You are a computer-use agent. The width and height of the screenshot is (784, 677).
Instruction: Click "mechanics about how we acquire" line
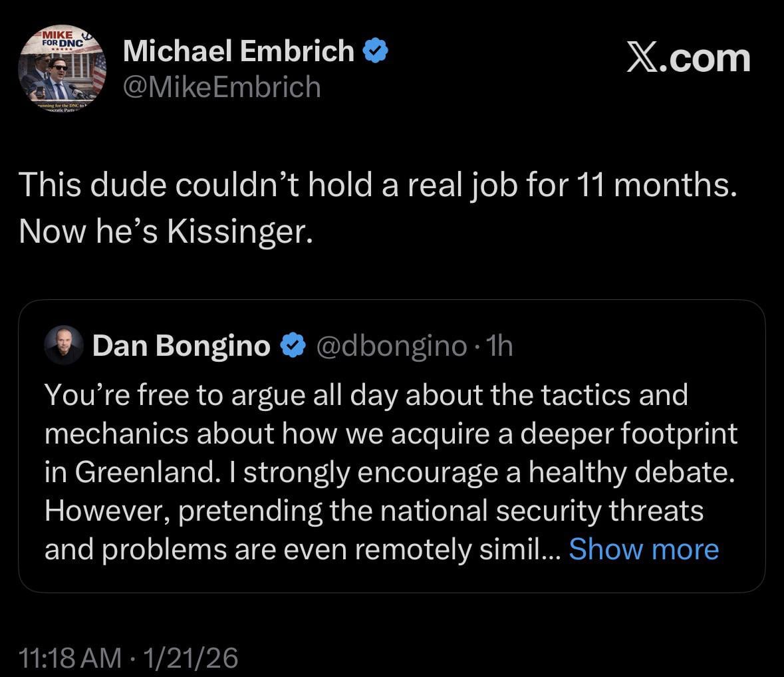(x=391, y=434)
